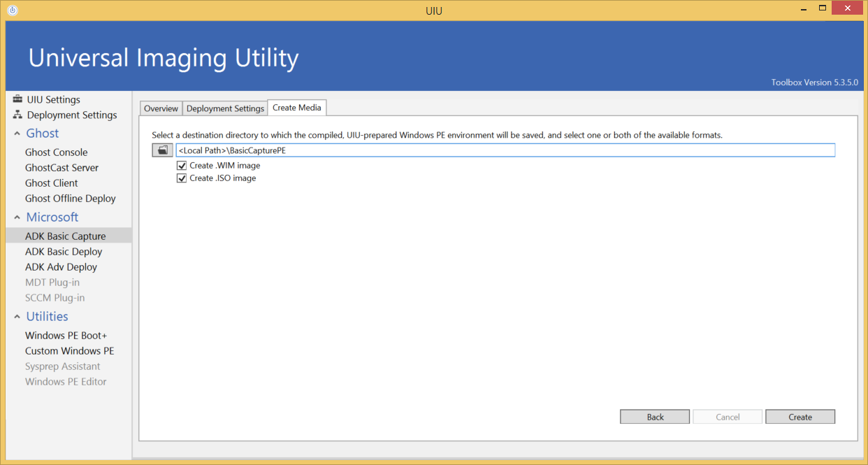This screenshot has height=465, width=868.
Task: Maximize the UIU window
Action: tap(823, 8)
